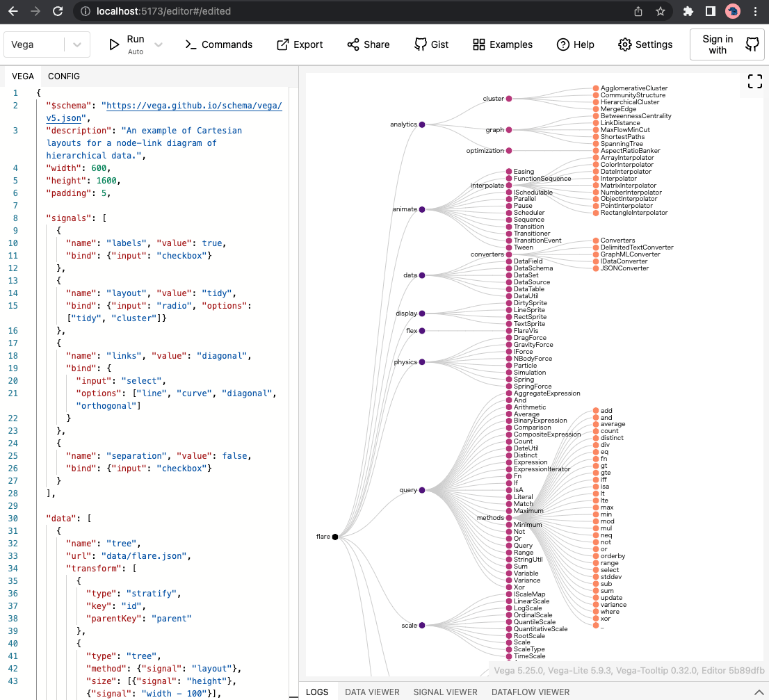Click the purple animate node
This screenshot has height=700, width=769.
[422, 209]
